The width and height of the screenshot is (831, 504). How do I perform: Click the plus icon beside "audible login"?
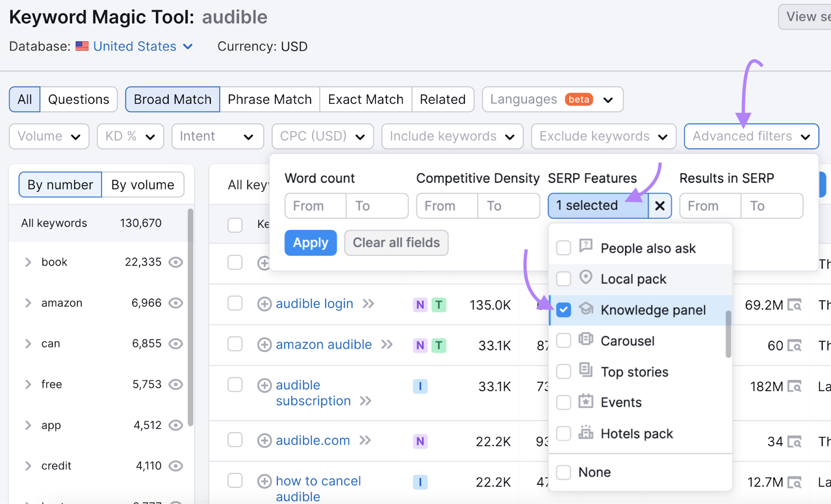point(264,304)
